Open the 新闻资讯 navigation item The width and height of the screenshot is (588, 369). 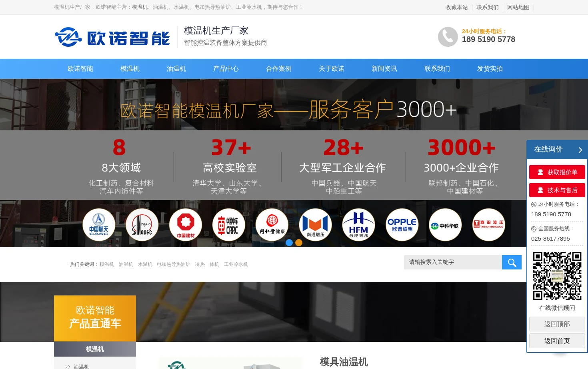point(384,69)
